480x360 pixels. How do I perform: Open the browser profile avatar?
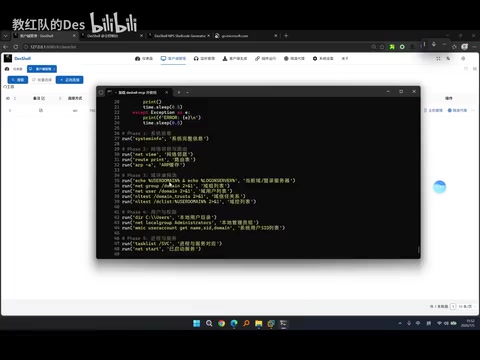(x=464, y=47)
